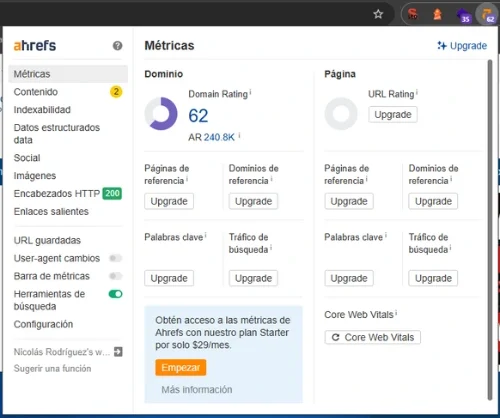Open the purple extension with badge 35
Screen dimensions: 500x418
[463, 15]
